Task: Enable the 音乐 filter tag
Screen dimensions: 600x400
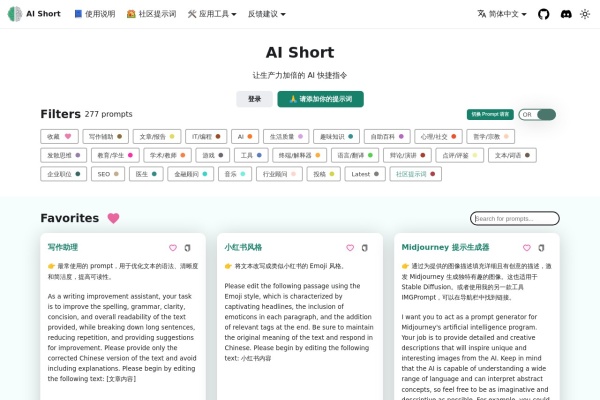Action: coord(235,174)
